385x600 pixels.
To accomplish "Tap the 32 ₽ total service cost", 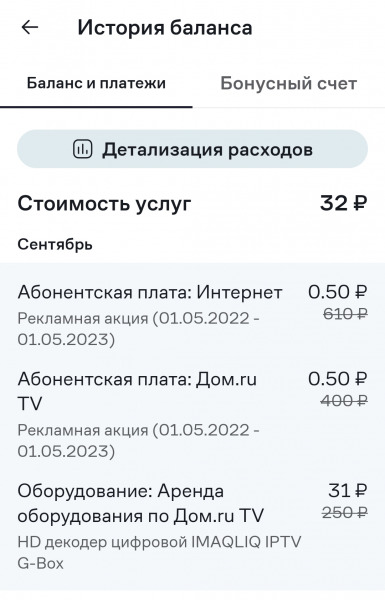I will pos(343,203).
